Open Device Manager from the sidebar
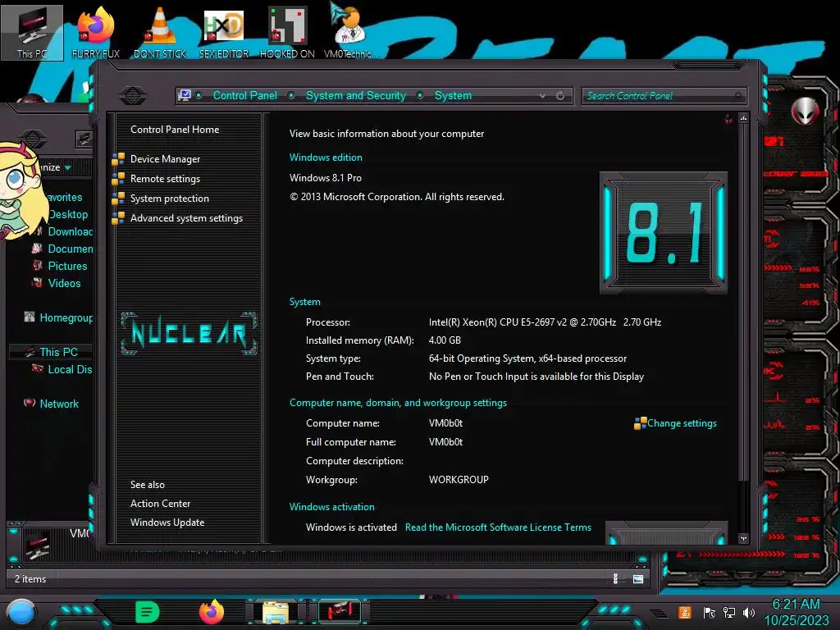This screenshot has width=840, height=630. coord(165,159)
